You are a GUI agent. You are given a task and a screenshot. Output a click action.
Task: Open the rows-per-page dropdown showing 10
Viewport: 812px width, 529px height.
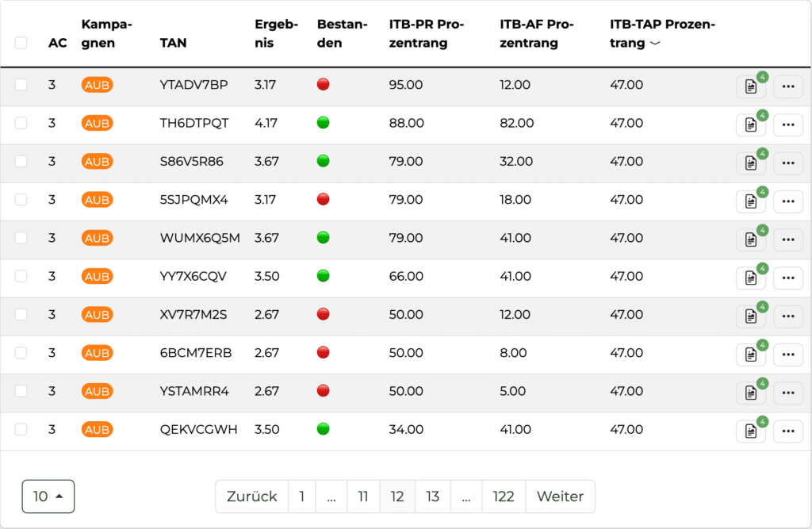(48, 496)
